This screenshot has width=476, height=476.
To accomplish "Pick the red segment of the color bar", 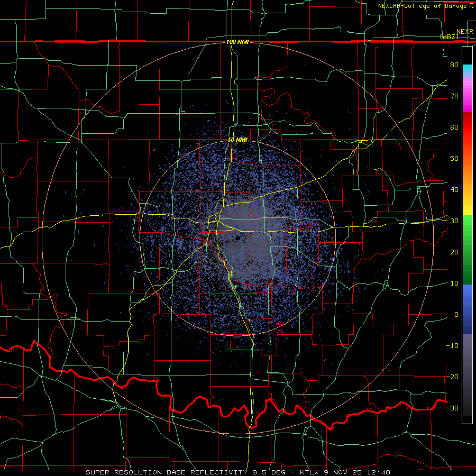I will tap(467, 129).
